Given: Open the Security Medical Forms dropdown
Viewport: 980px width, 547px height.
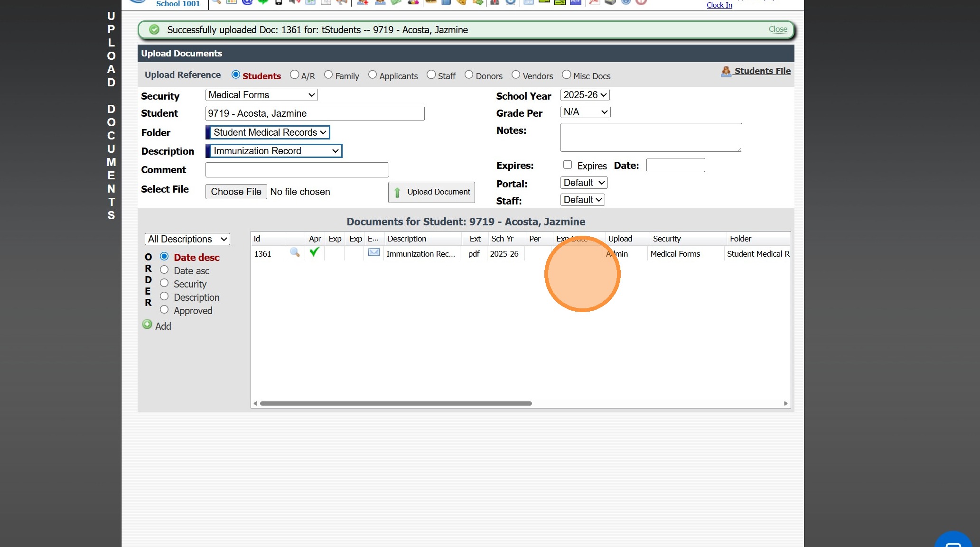Looking at the screenshot, I should click(261, 95).
